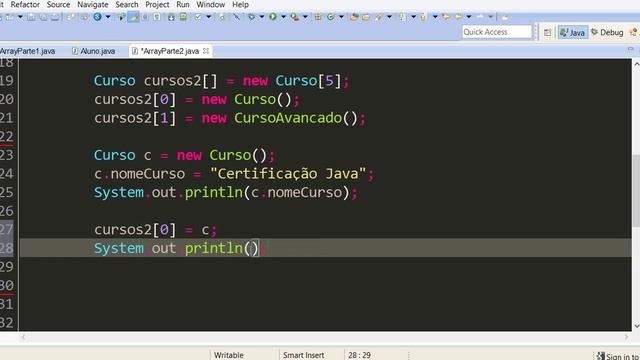The image size is (640, 360).
Task: Click the cursor position 28 : 29
Action: [359, 355]
